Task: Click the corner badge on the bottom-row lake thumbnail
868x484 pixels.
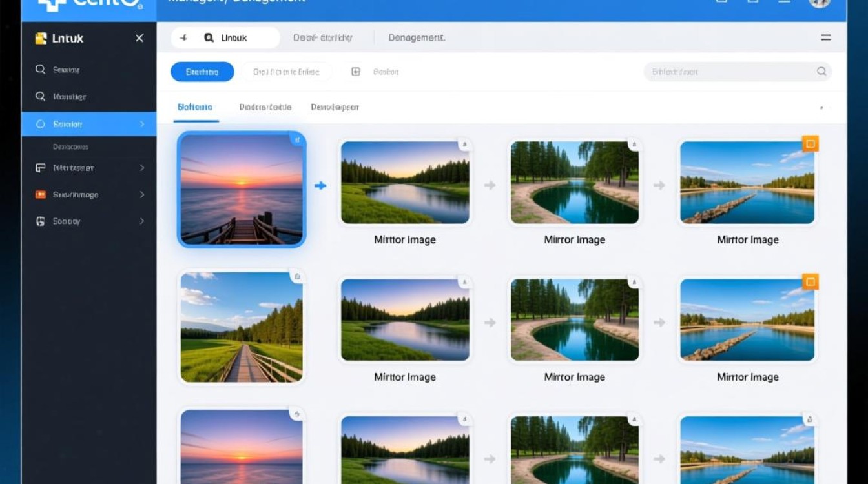Action: 811,419
